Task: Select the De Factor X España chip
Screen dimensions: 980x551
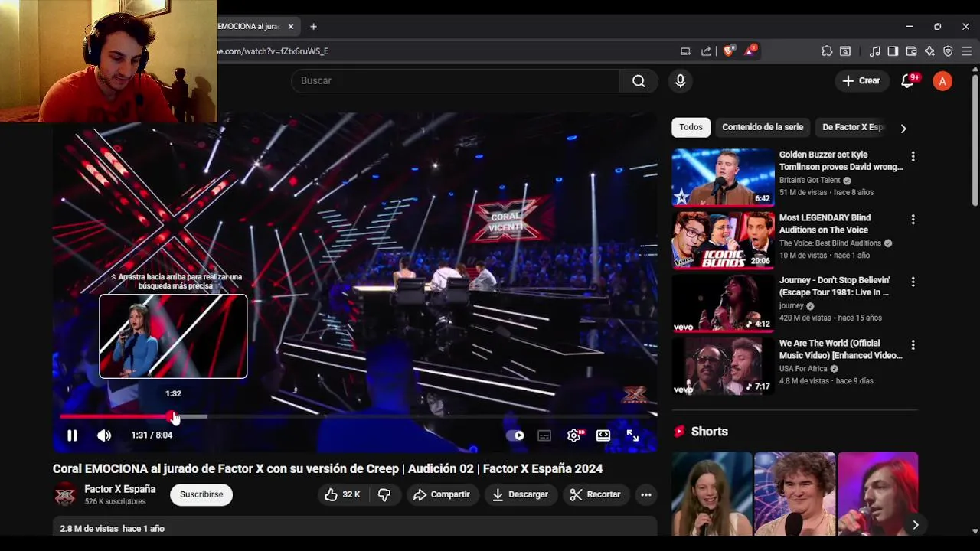Action: (851, 127)
